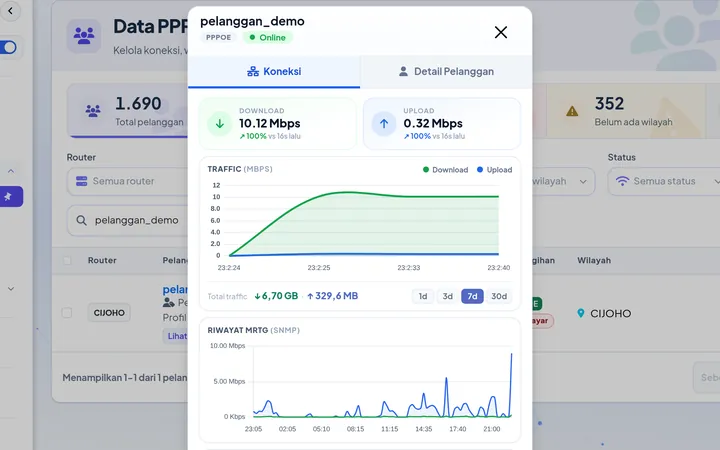Click the pinned sidebar item icon

point(8,197)
